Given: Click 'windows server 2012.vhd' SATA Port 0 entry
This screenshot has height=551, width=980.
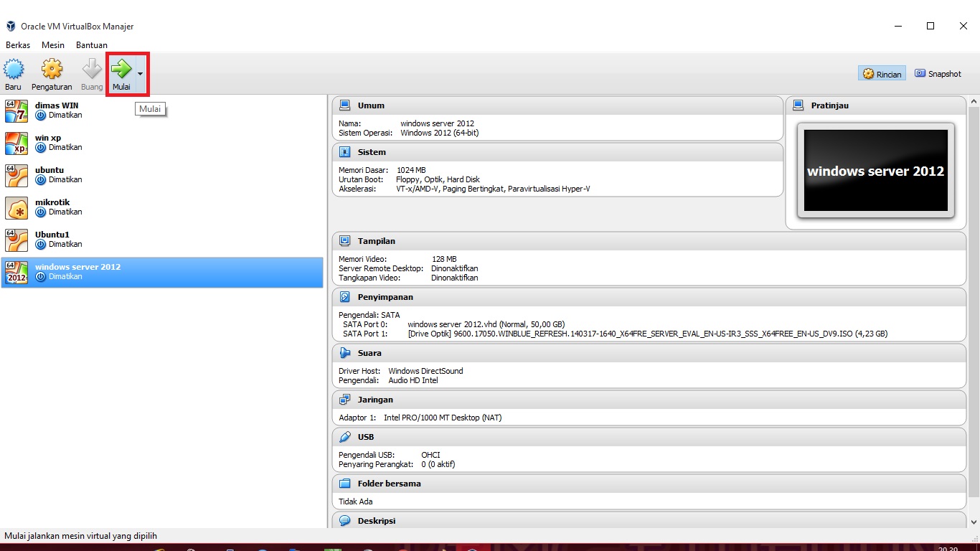Looking at the screenshot, I should [x=486, y=324].
